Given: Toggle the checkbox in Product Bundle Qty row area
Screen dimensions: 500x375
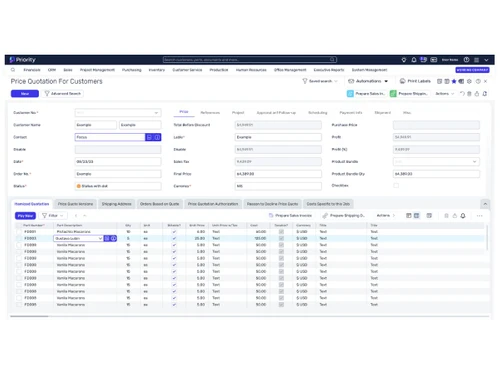Looking at the screenshot, I should (396, 186).
